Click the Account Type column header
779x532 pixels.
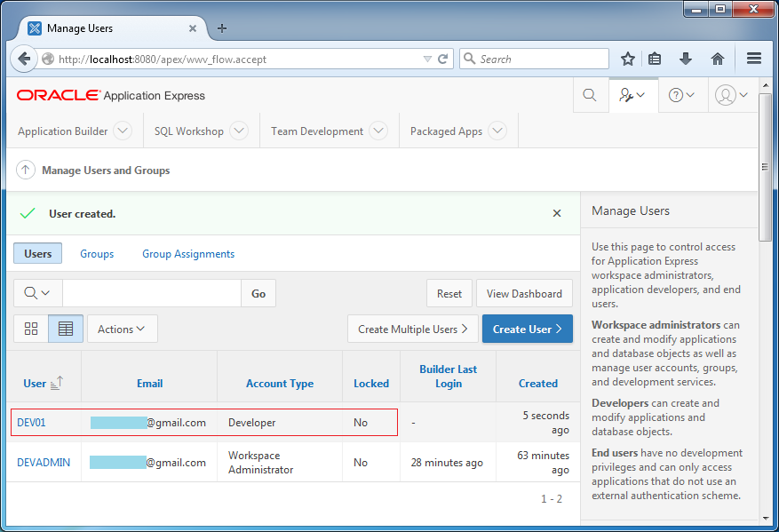click(x=280, y=384)
